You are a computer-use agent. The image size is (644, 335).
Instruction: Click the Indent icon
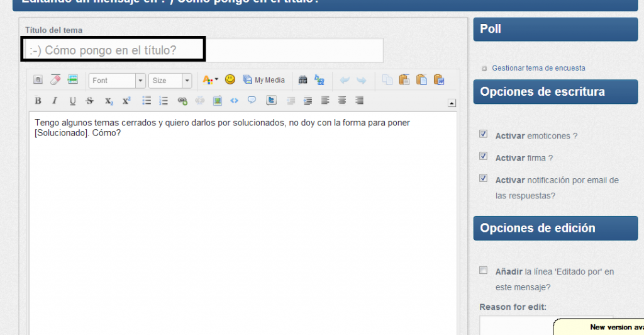[x=308, y=101]
